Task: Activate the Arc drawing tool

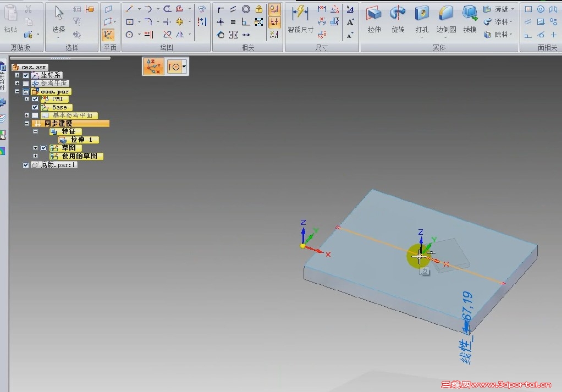Action: point(148,9)
